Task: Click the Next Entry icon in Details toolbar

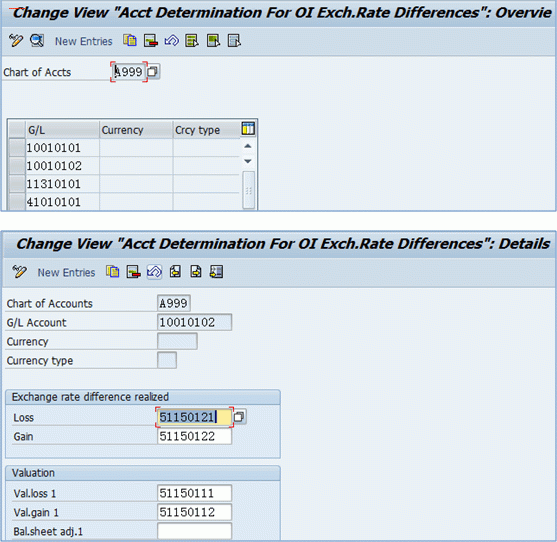Action: (x=196, y=272)
